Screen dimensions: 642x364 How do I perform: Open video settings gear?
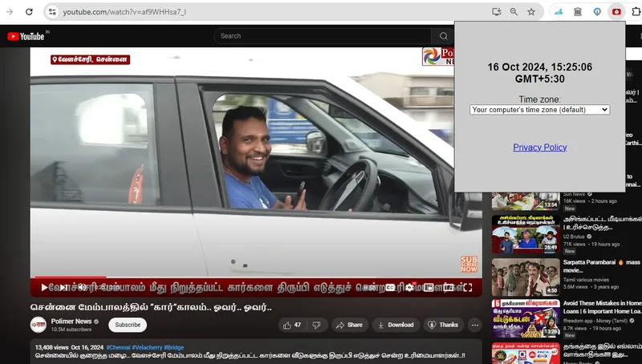(x=409, y=288)
